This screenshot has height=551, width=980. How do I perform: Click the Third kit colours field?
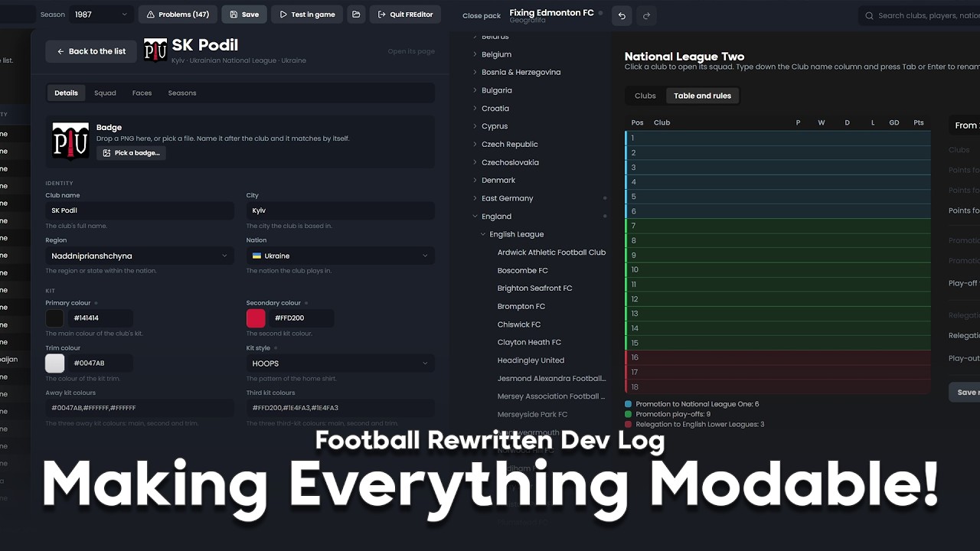point(340,408)
